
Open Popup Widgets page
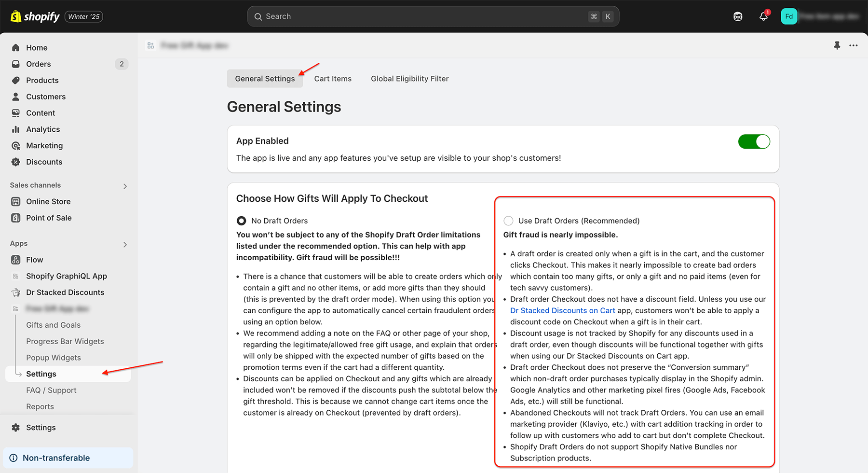coord(54,358)
